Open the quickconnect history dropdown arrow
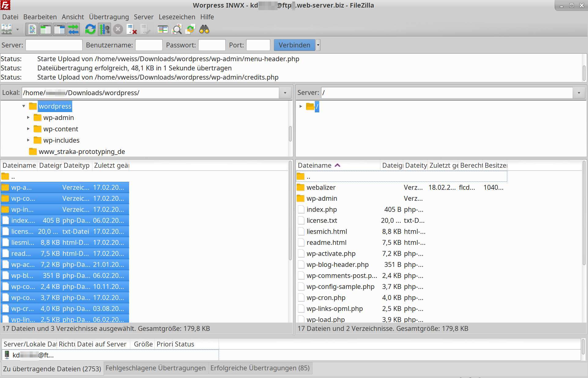The height and width of the screenshot is (378, 588). pyautogui.click(x=318, y=45)
